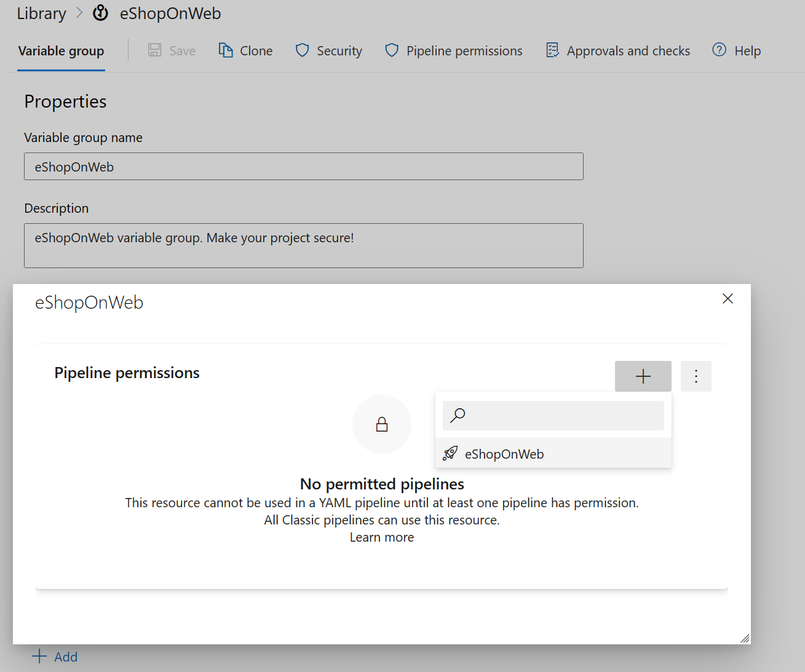The height and width of the screenshot is (672, 805).
Task: Navigate to Library via the breadcrumb
Action: point(41,12)
